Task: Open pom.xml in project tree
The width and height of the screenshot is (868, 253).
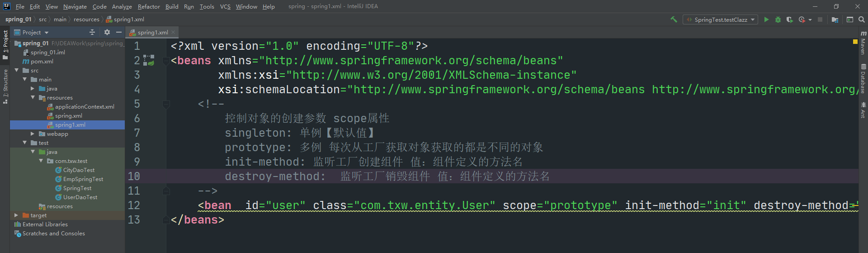Action: click(x=38, y=62)
